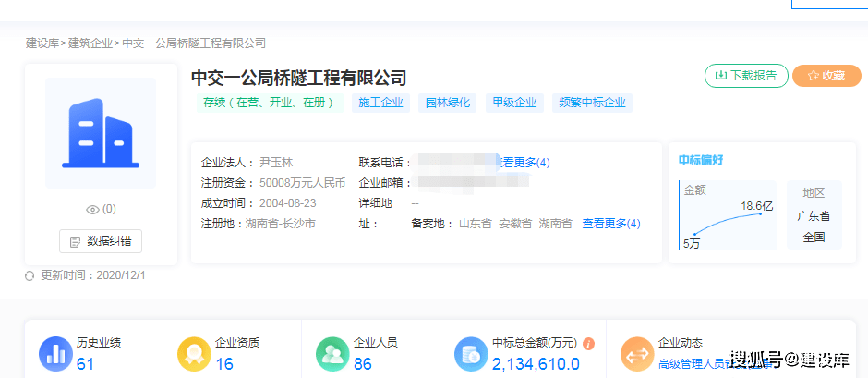The height and width of the screenshot is (378, 868).
Task: Click the 下载报告 button
Action: tap(746, 76)
